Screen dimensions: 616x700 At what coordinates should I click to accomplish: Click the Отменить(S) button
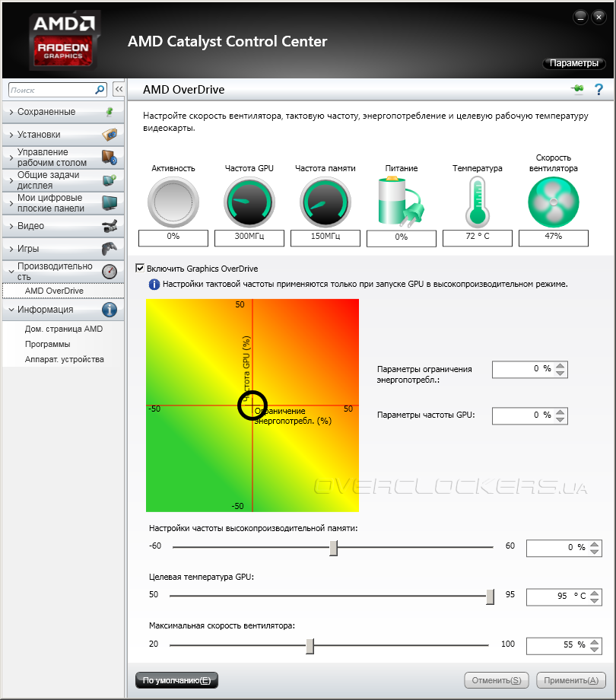pos(497,680)
